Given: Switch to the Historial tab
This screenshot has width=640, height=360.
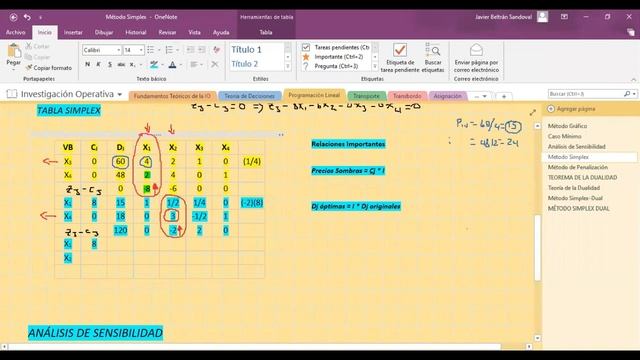Looking at the screenshot, I should coord(136,32).
